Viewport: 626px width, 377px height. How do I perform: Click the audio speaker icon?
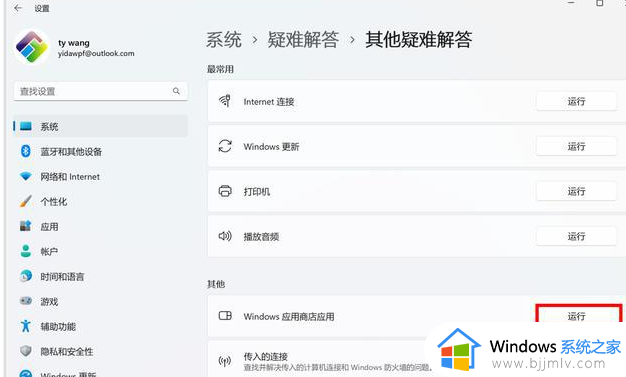pyautogui.click(x=225, y=236)
